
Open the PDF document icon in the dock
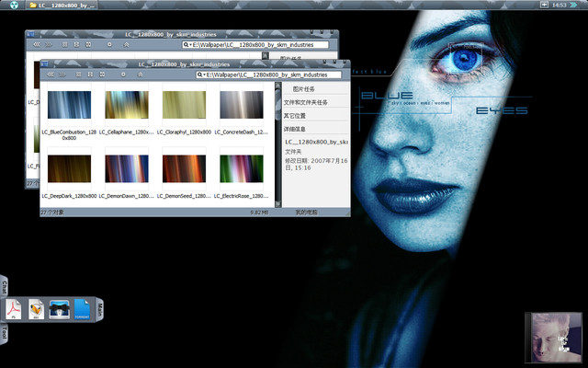[x=14, y=309]
